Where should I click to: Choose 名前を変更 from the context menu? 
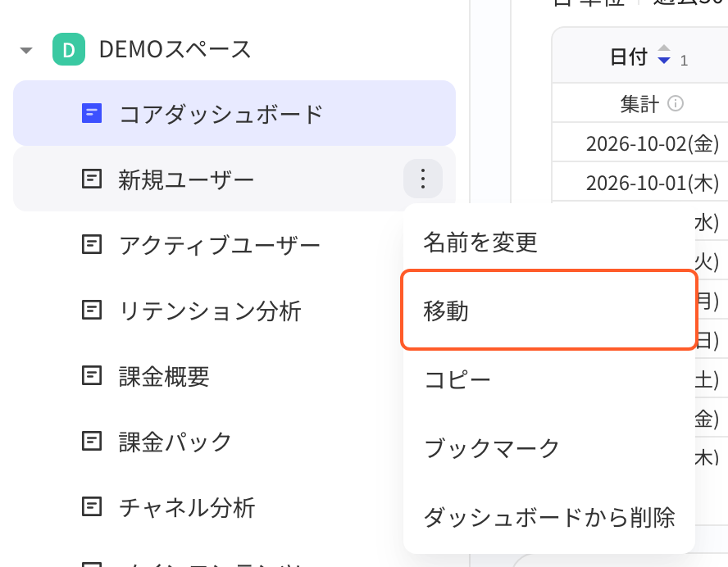(x=549, y=243)
